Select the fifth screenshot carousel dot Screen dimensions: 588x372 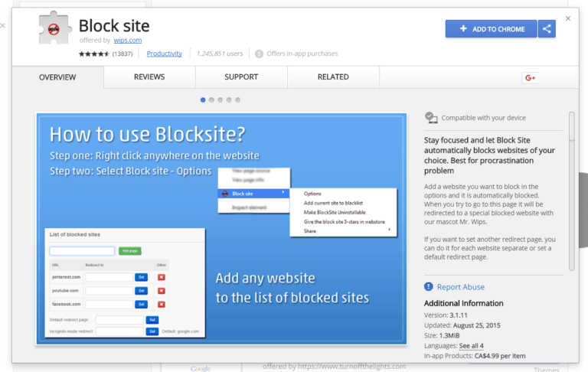tap(238, 100)
